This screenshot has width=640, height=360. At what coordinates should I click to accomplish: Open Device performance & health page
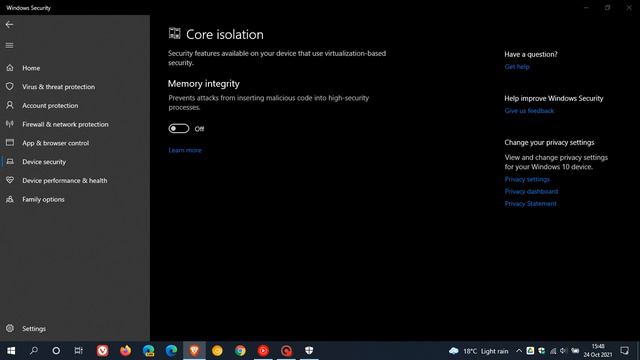[x=75, y=180]
